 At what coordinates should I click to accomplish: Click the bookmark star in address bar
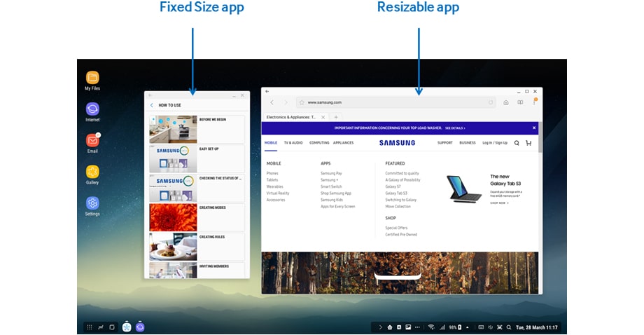click(302, 102)
